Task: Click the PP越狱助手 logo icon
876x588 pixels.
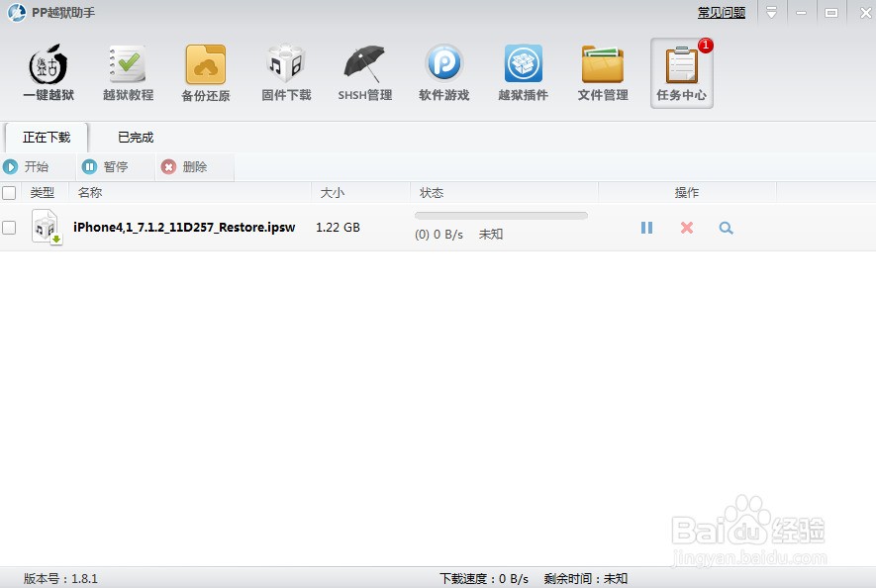Action: coord(16,12)
